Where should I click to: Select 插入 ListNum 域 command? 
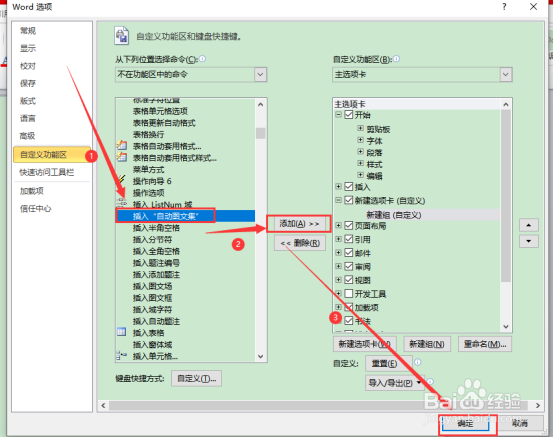[x=162, y=204]
